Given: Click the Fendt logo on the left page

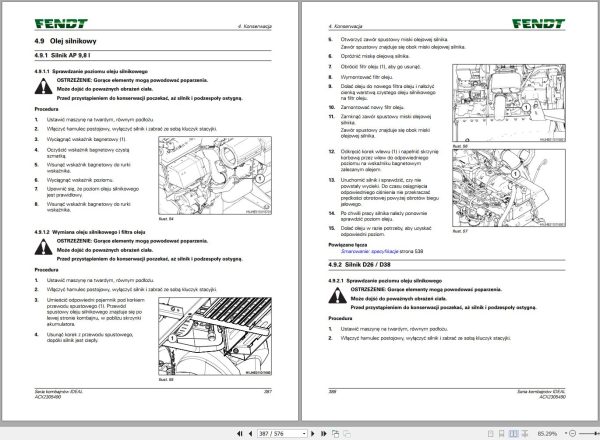Looking at the screenshot, I should (x=61, y=24).
